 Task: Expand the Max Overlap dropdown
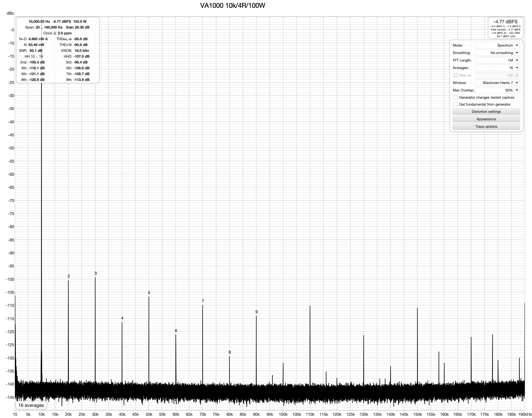(497, 90)
